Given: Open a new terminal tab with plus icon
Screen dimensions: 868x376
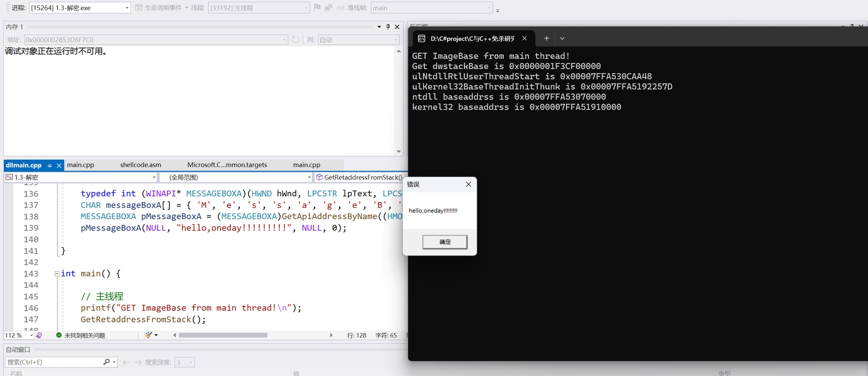Looking at the screenshot, I should 546,38.
